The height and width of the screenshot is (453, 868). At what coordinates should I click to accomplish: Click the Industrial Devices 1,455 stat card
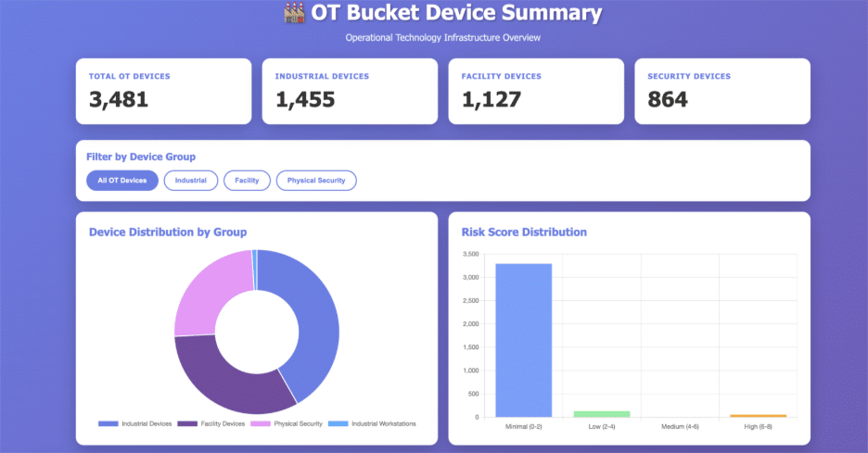coord(350,91)
